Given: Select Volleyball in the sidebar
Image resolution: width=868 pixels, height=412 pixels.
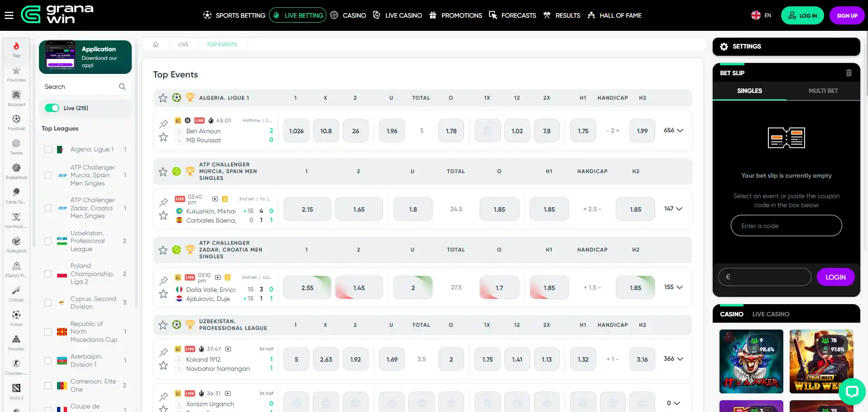Looking at the screenshot, I should [x=16, y=245].
